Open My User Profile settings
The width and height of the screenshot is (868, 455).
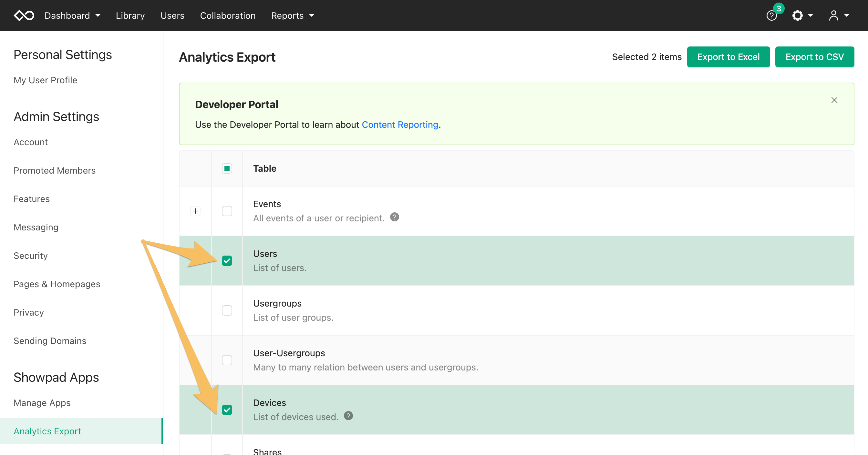(45, 80)
